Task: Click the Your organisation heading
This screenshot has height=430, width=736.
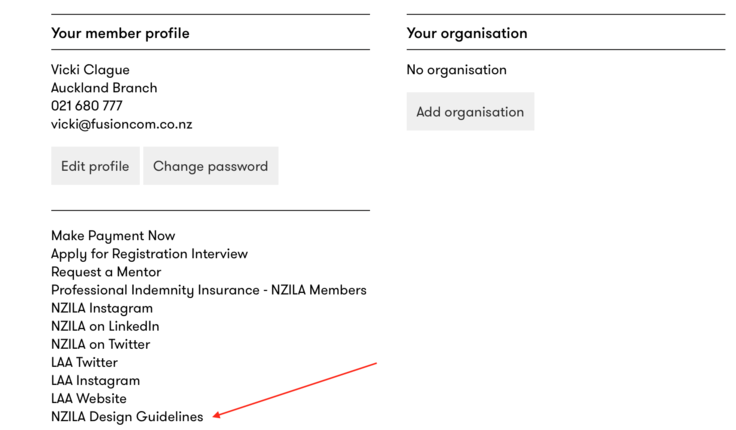Action: [x=467, y=33]
